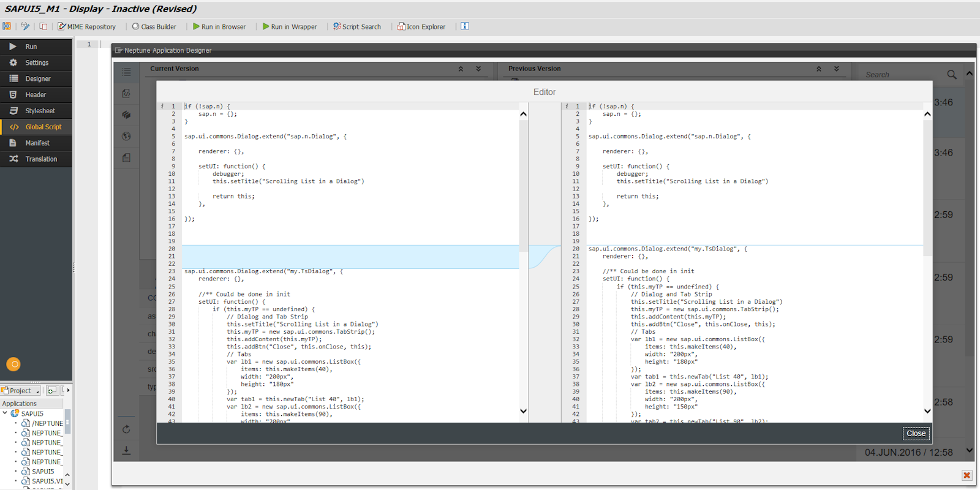Click the Other Object toolbar icon next to MIME Repository
This screenshot has width=980, height=490.
[x=43, y=26]
